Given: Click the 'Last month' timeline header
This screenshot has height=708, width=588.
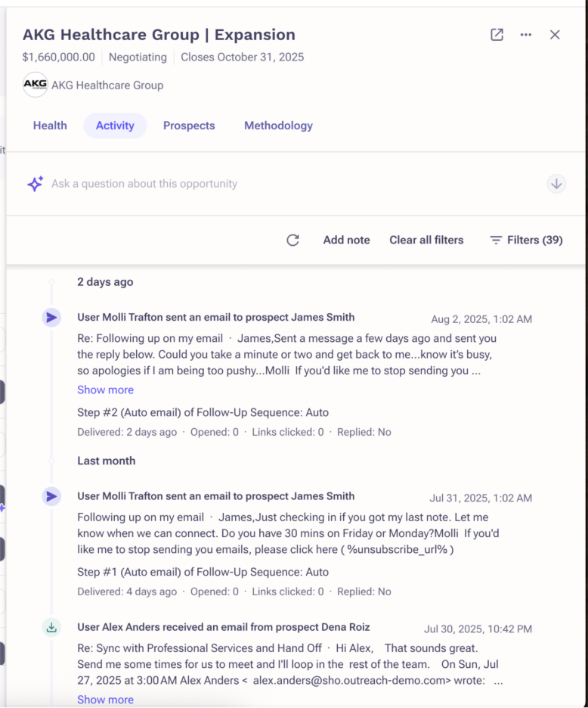Looking at the screenshot, I should point(107,461).
